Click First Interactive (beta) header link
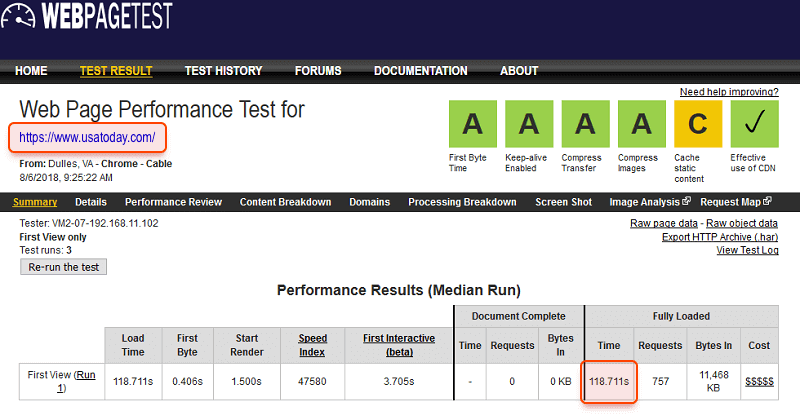The width and height of the screenshot is (800, 415). coord(399,345)
